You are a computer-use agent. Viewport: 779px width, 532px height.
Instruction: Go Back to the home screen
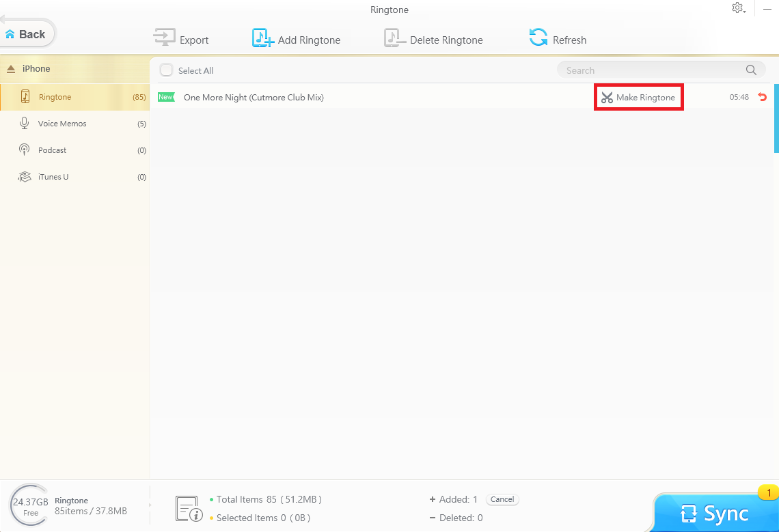(x=26, y=34)
